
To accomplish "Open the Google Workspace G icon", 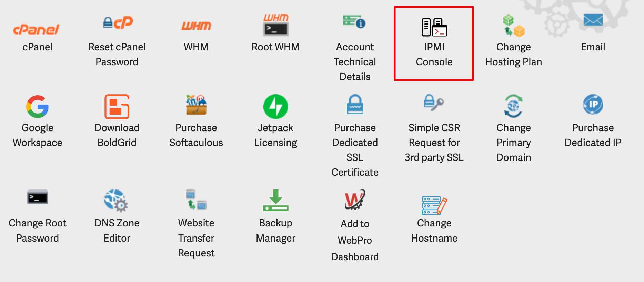I will 37,106.
